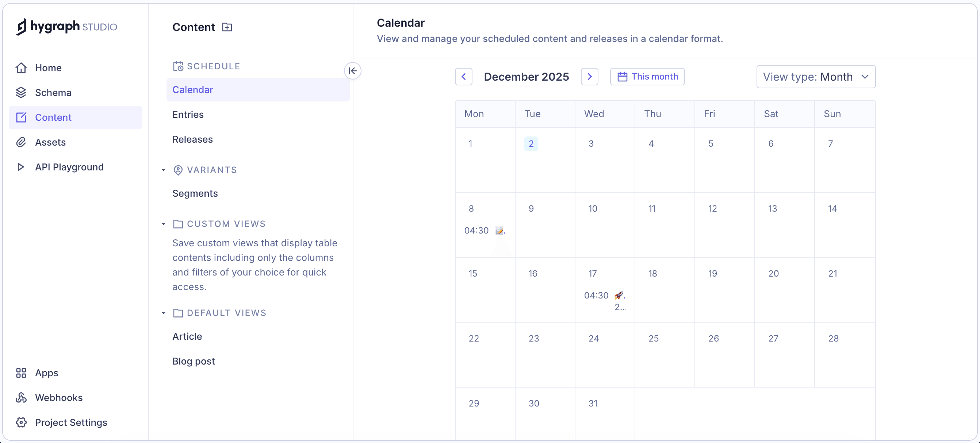Screen dimensions: 980x443
Task: Collapse the CUSTOM VIEWS section
Action: 163,224
